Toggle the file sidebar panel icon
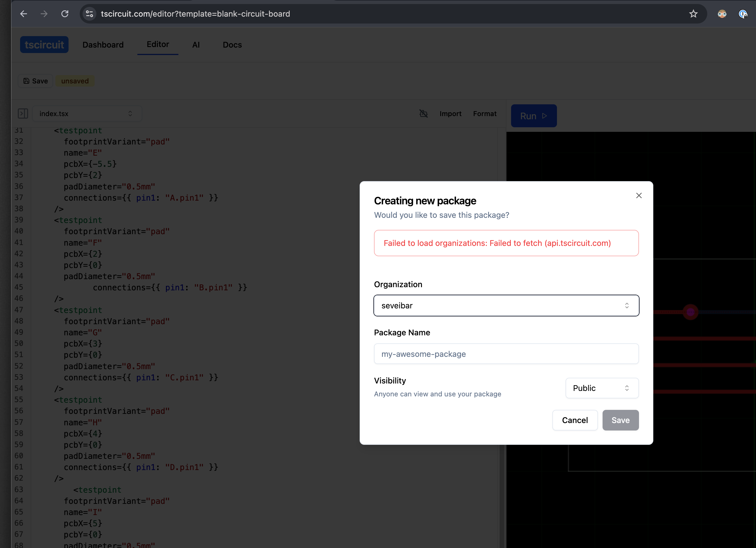The image size is (756, 548). [x=23, y=113]
